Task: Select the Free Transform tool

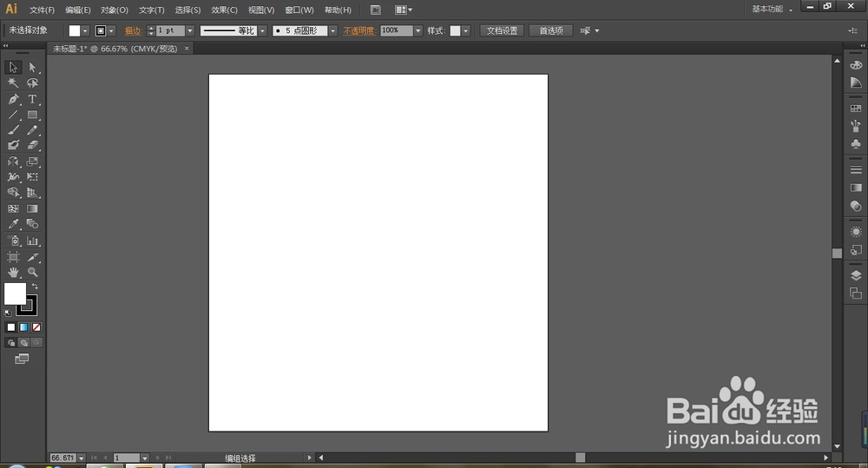Action: pyautogui.click(x=32, y=177)
